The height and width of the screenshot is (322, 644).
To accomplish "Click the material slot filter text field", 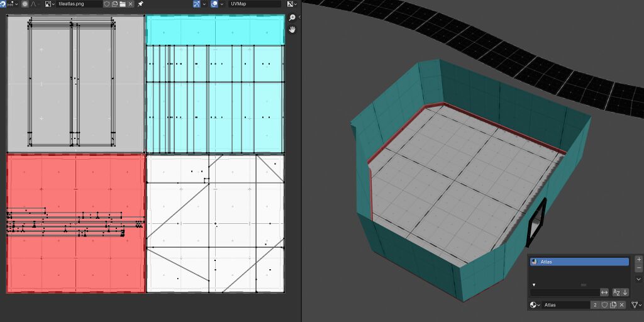I will click(x=565, y=292).
